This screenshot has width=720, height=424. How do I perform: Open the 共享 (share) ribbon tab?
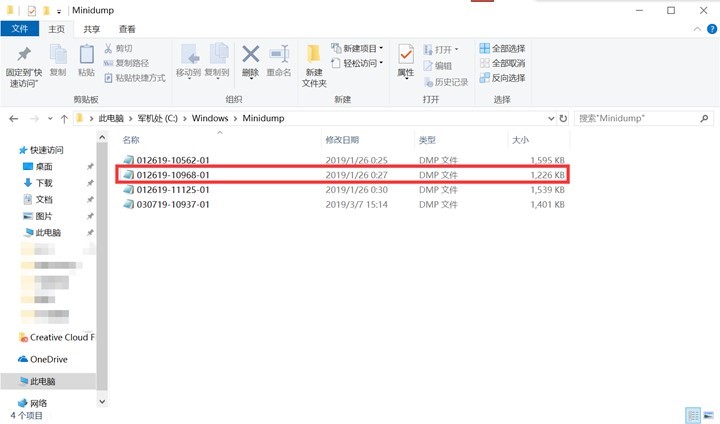pyautogui.click(x=92, y=30)
